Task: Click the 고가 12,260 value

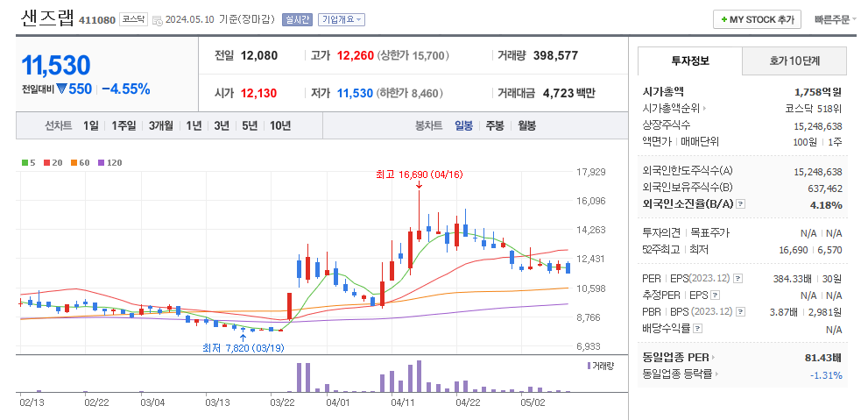Action: (356, 55)
